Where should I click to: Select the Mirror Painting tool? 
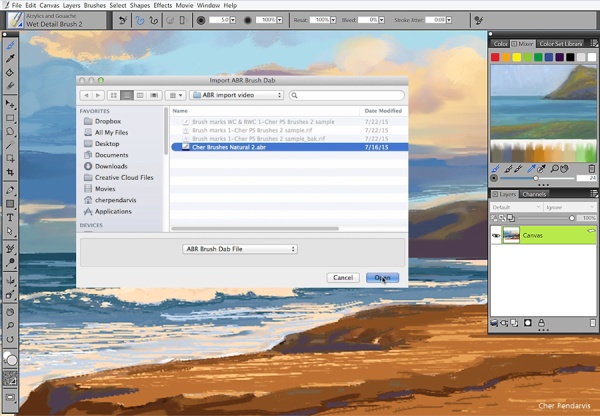pos(10,281)
